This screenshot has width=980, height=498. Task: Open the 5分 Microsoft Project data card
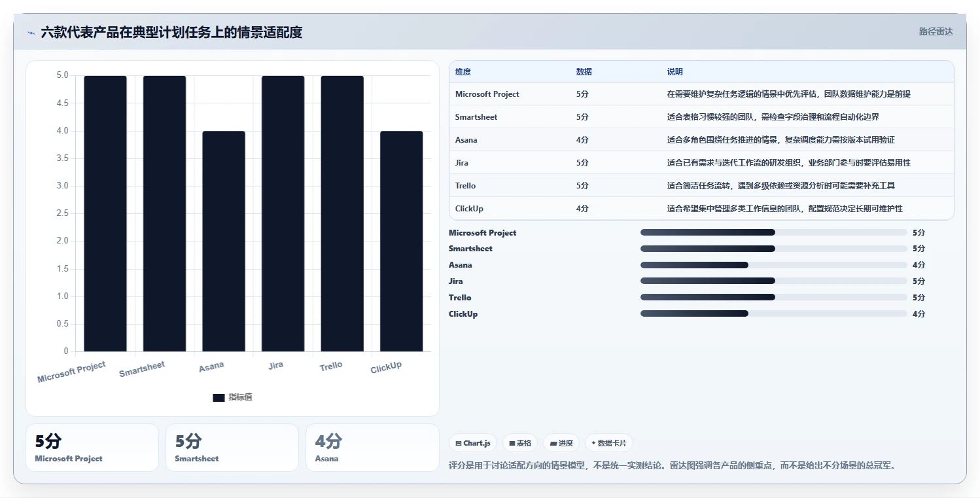pyautogui.click(x=92, y=448)
